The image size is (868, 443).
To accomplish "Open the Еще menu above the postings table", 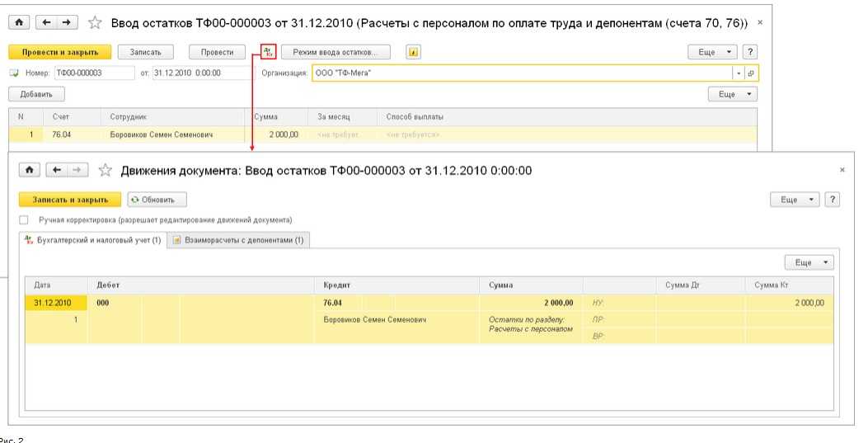I will click(809, 262).
